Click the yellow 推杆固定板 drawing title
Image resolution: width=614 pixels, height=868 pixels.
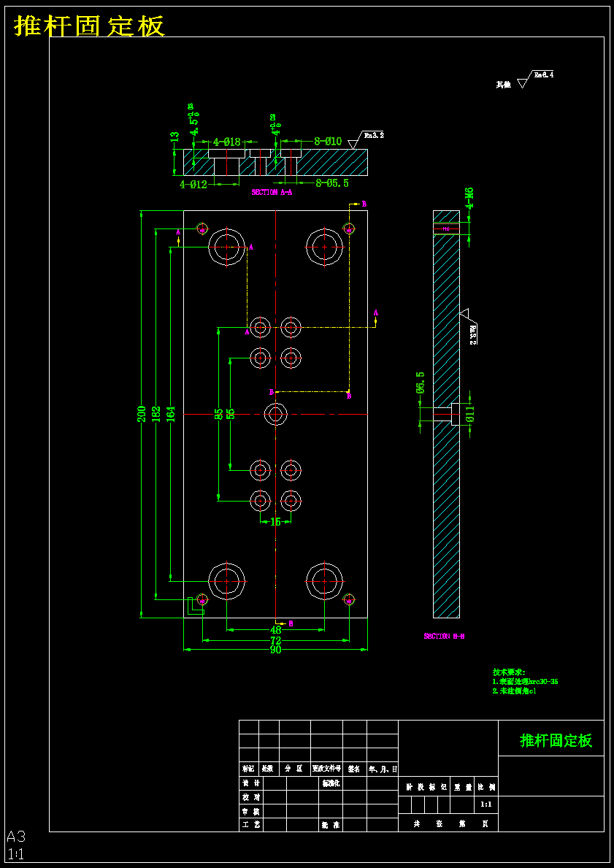tap(89, 26)
